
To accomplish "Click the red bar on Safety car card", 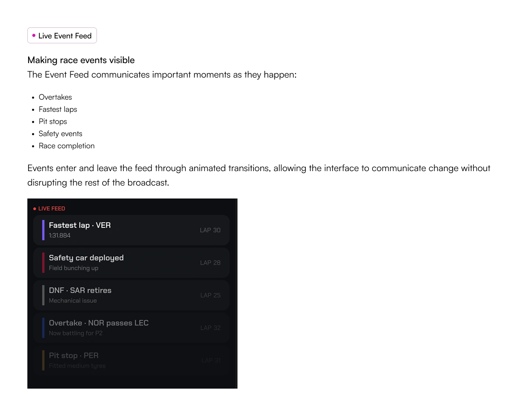I will click(x=43, y=263).
